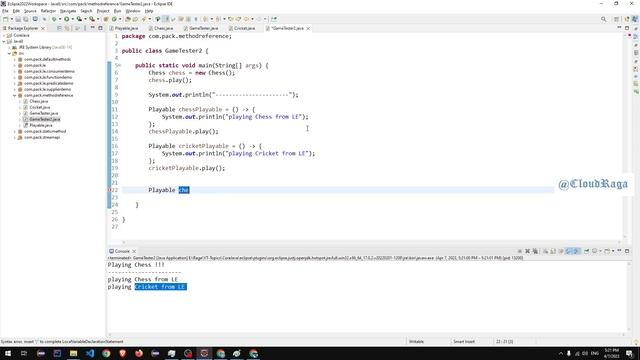Image resolution: width=640 pixels, height=360 pixels.
Task: Maximize the Package Explorer view
Action: [100, 28]
